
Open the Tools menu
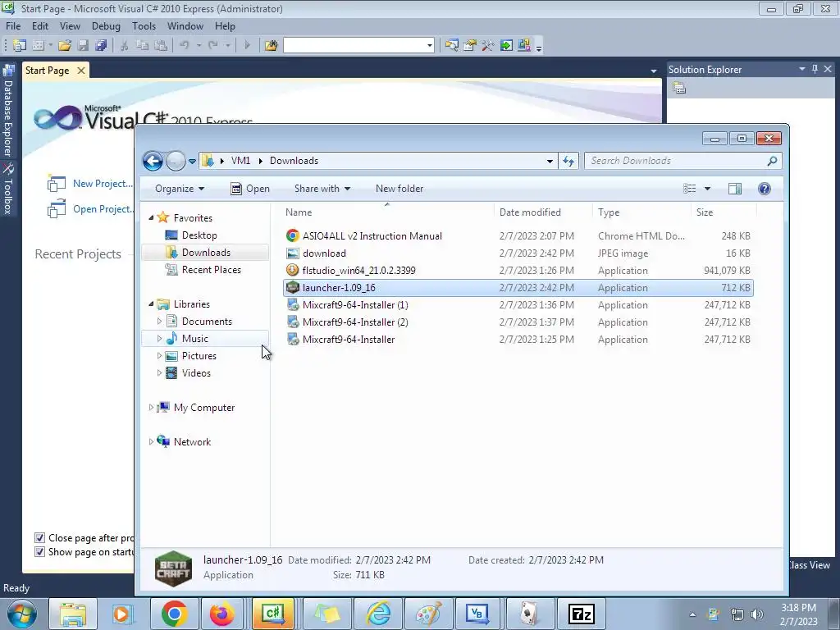(x=144, y=25)
